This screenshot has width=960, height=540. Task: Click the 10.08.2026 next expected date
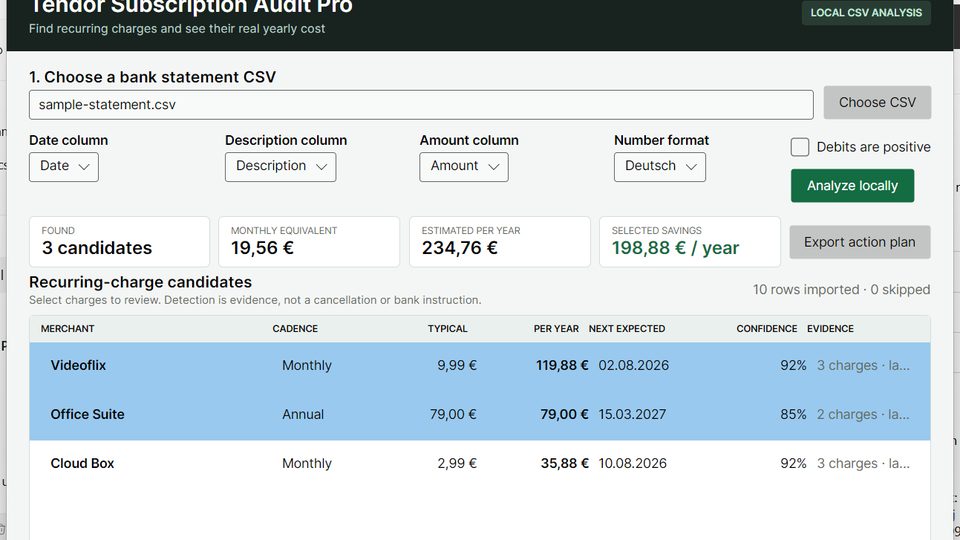tap(632, 463)
